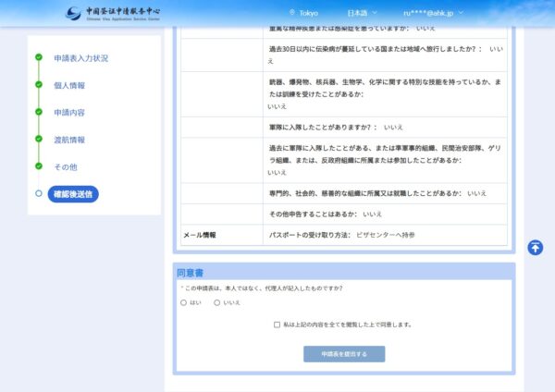Check the 私は上記の内容を全てを閲覧した上で同意します box

click(x=277, y=325)
